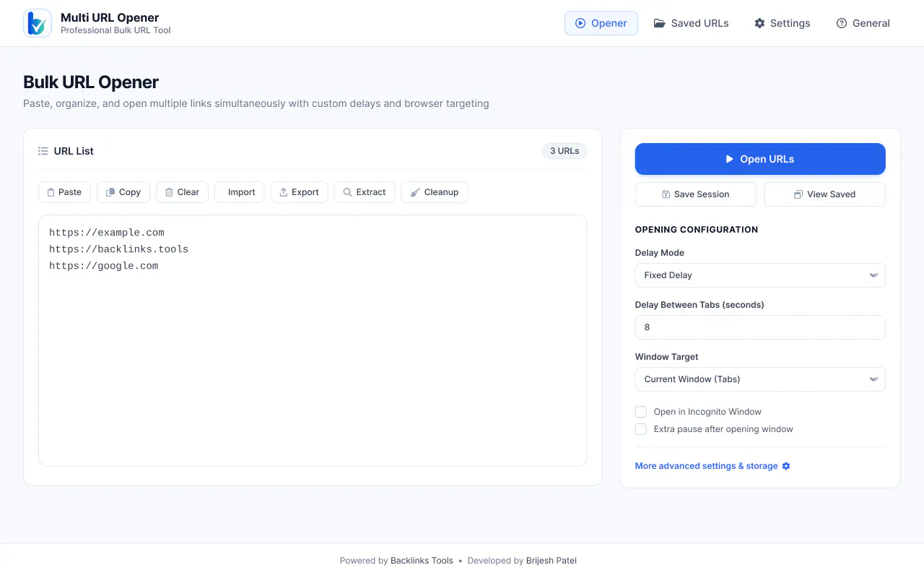924x578 pixels.
Task: Click the Import button
Action: [x=240, y=192]
